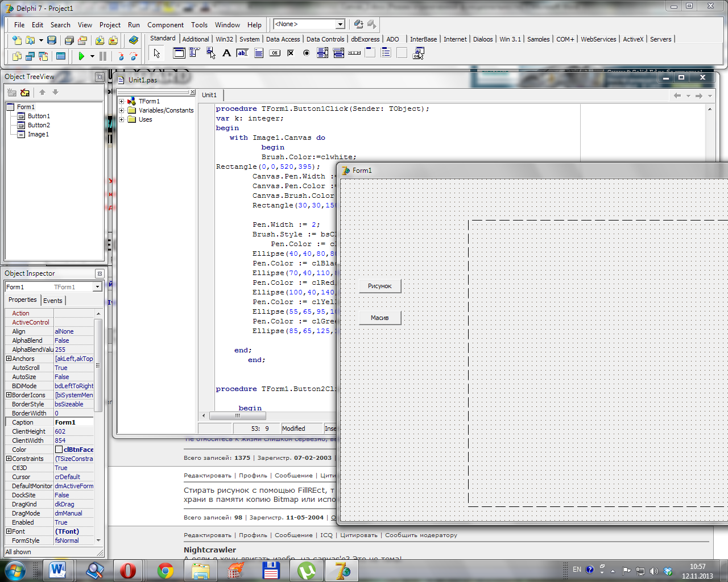
Task: Expand the Constraints property
Action: point(9,459)
